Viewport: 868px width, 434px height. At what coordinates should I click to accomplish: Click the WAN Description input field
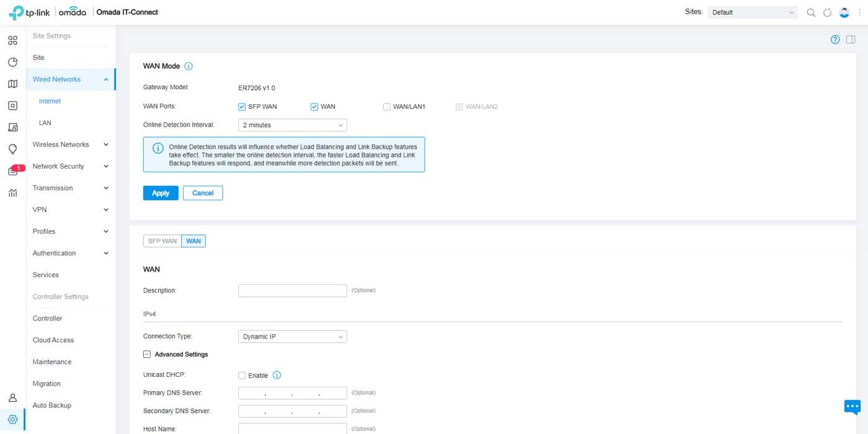(292, 290)
